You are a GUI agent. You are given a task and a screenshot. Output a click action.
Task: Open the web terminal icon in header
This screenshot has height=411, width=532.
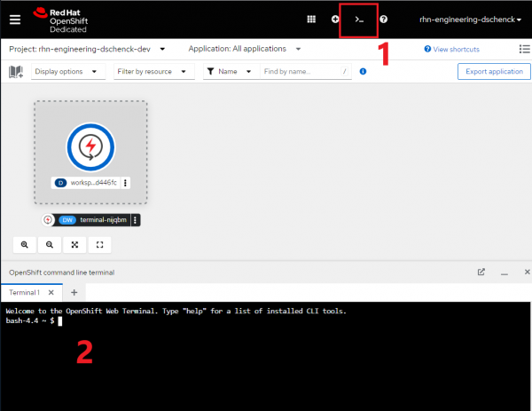[x=358, y=19]
